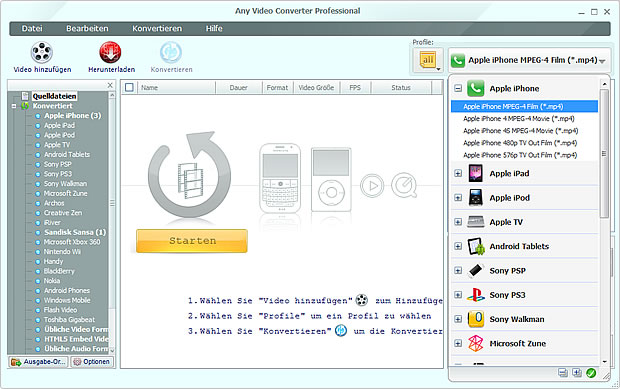
Task: Select BlackBerry in the tree
Action: (x=59, y=271)
